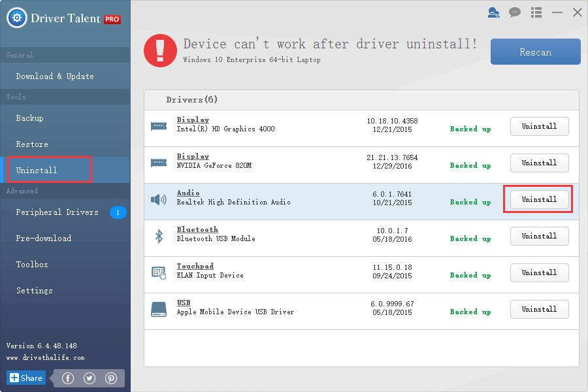Screen dimensions: 588x392
Task: Click the PRO badge label
Action: (112, 19)
